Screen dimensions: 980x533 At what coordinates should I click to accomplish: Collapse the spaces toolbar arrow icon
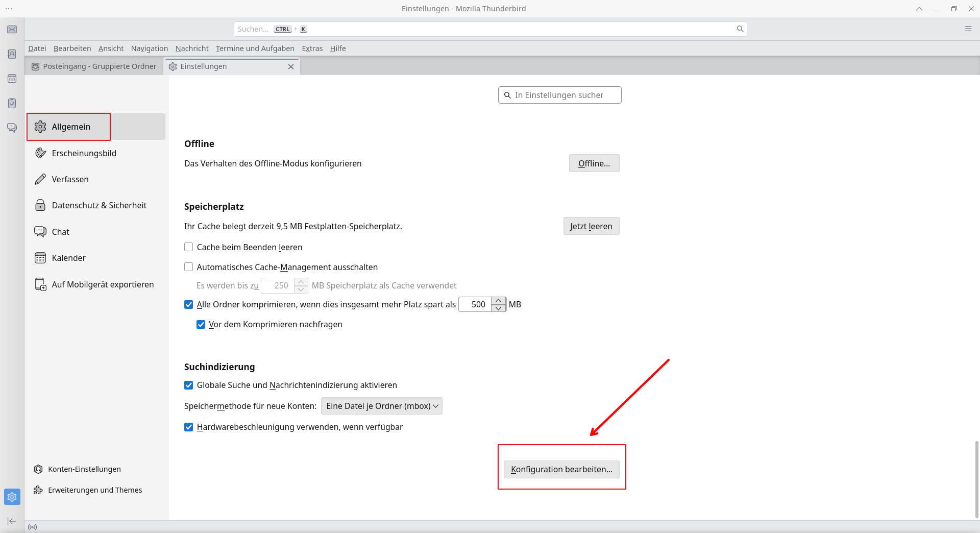(x=12, y=521)
